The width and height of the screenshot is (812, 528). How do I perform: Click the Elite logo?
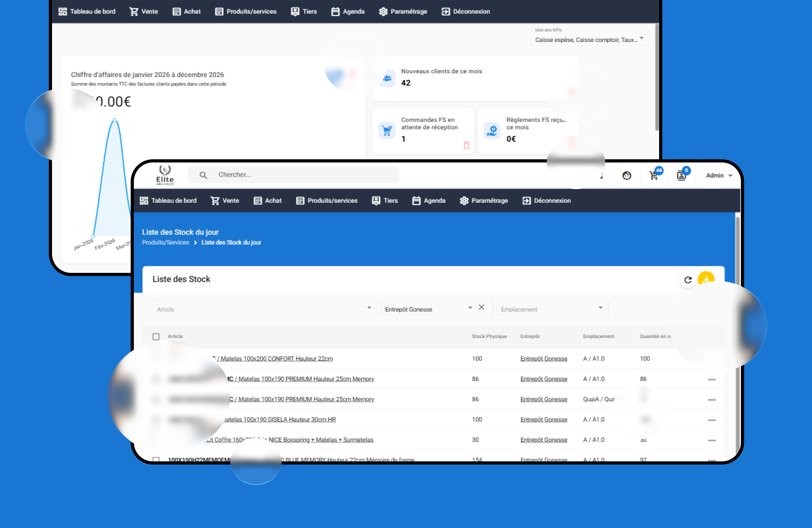pyautogui.click(x=165, y=175)
